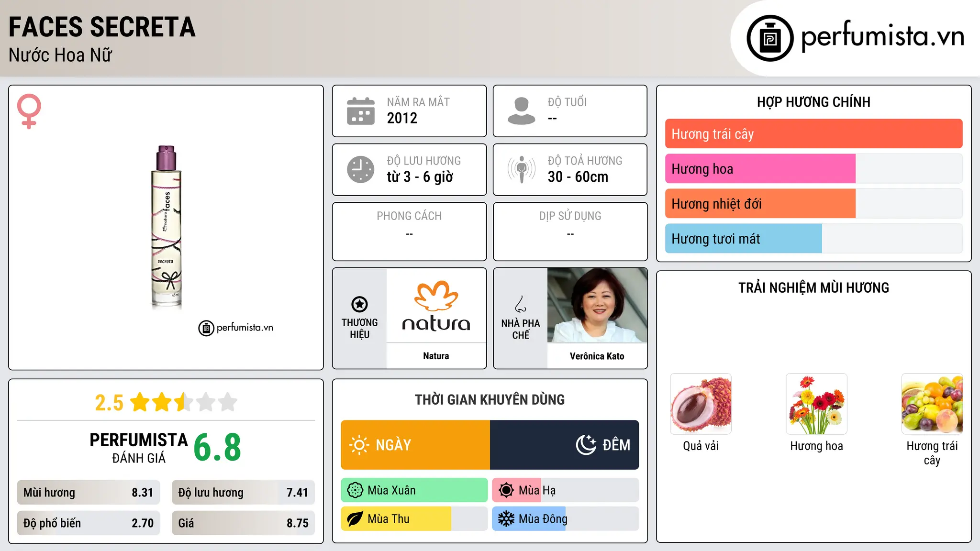Open the Natura brand name link
Viewport: 980px width, 551px height.
click(x=436, y=356)
